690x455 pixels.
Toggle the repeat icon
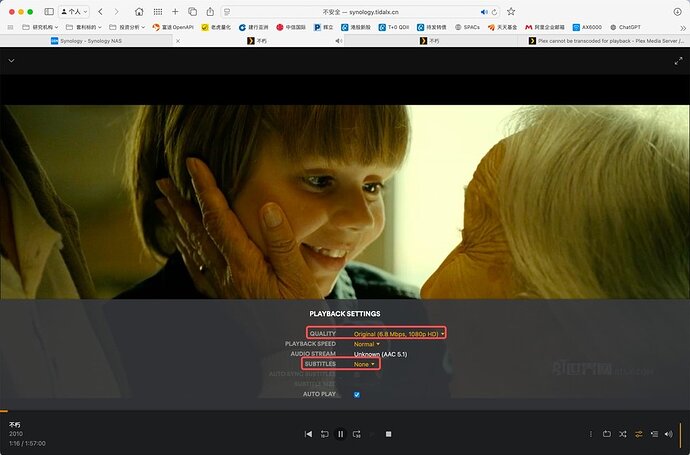607,434
